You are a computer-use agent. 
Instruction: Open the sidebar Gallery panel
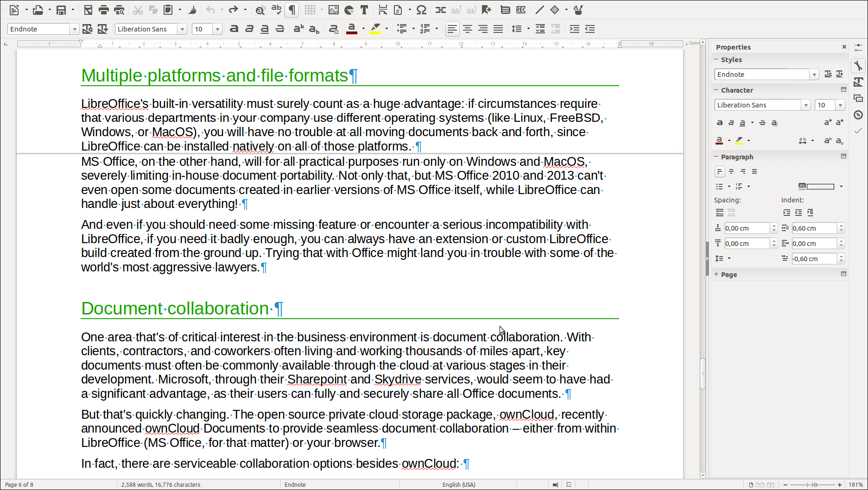pos(858,98)
